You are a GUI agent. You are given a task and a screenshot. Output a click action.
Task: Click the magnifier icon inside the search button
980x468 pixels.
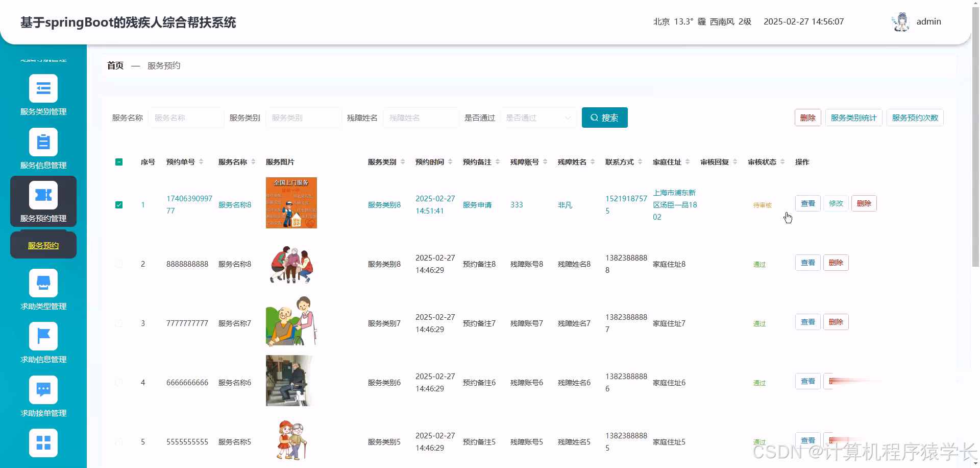pos(594,117)
